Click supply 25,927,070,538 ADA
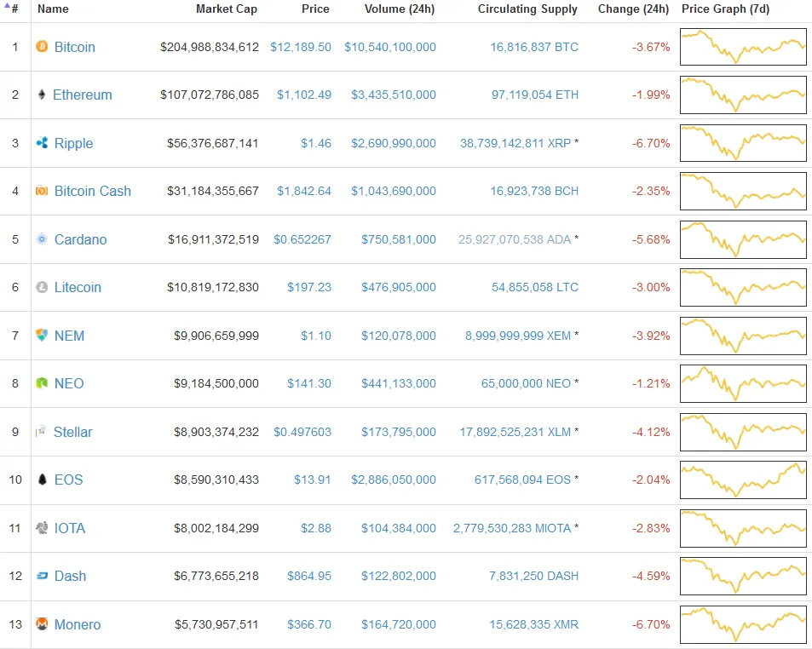Screen dimensions: 812x649 pos(515,239)
